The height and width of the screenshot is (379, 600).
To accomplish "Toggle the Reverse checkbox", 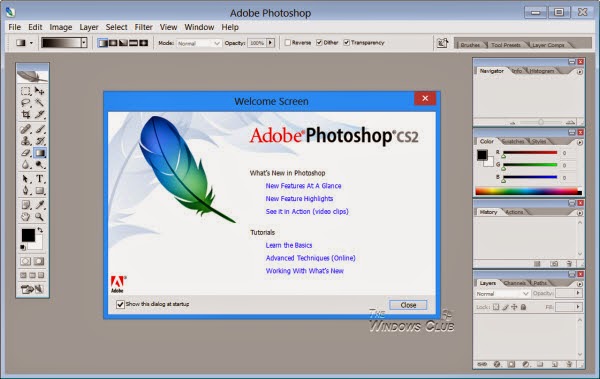I will (x=288, y=42).
